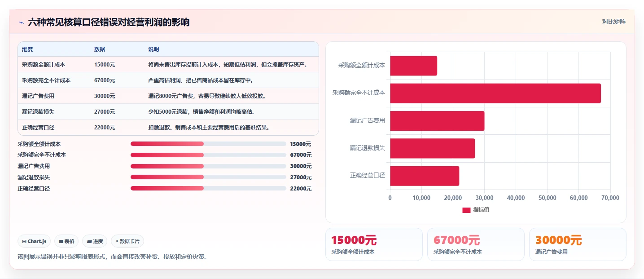Click the 15000元 progress value
Viewport: 644px width, 279px height.
pyautogui.click(x=301, y=144)
